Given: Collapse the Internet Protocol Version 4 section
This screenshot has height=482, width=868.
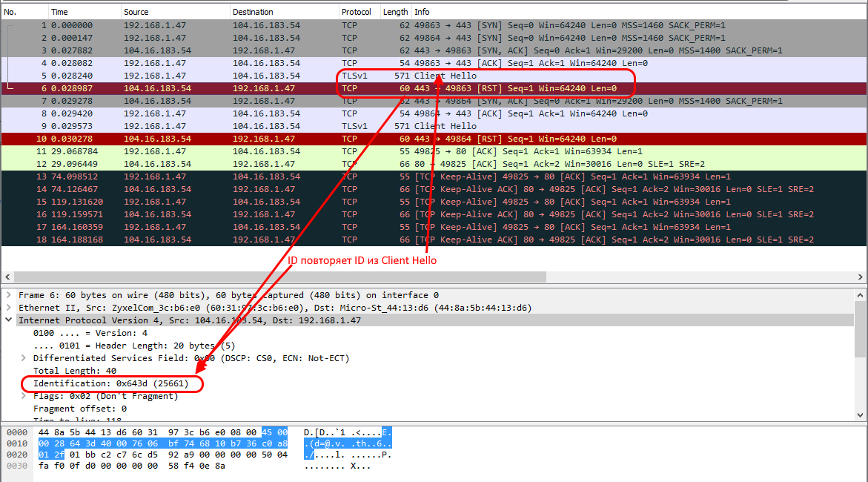Looking at the screenshot, I should [x=9, y=320].
